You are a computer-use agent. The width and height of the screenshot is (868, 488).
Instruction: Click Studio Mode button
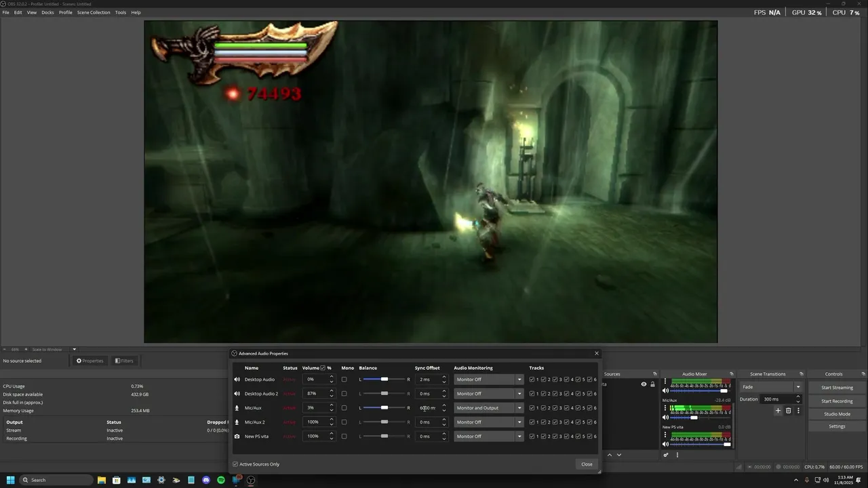[837, 413]
